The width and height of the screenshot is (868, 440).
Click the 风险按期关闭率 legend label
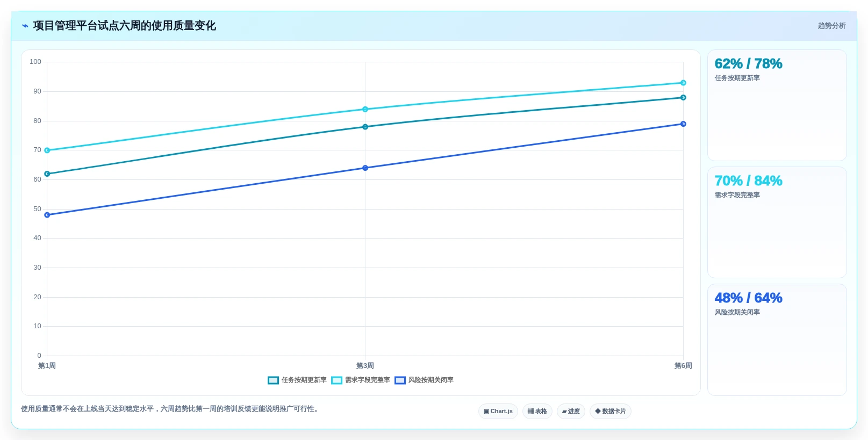tap(431, 380)
